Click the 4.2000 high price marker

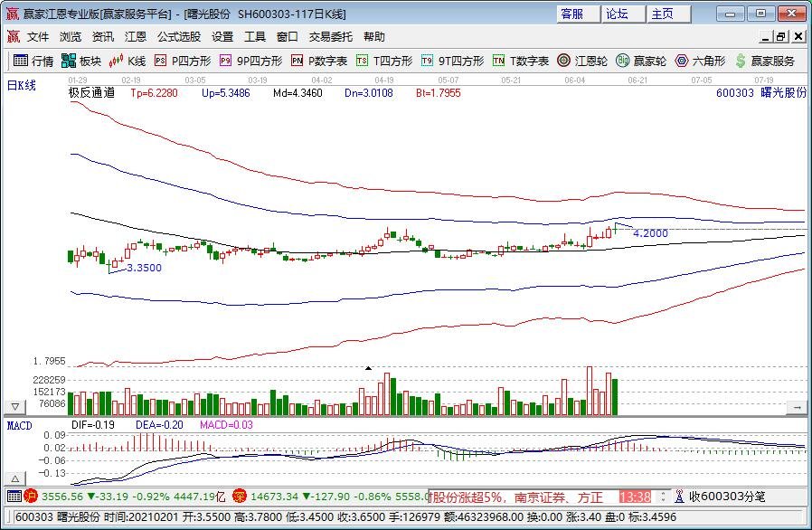pos(650,233)
